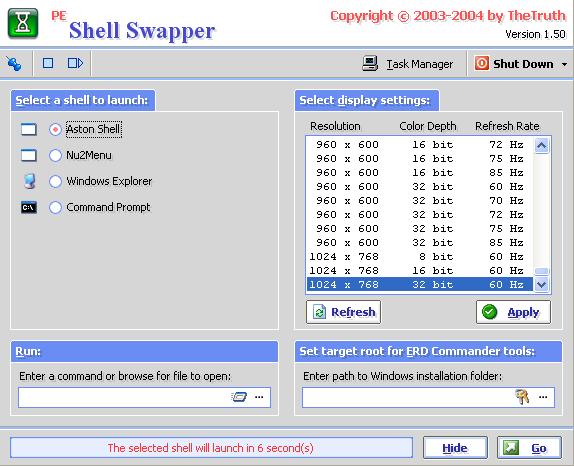Click the Command Prompt C:\ icon

[x=29, y=208]
